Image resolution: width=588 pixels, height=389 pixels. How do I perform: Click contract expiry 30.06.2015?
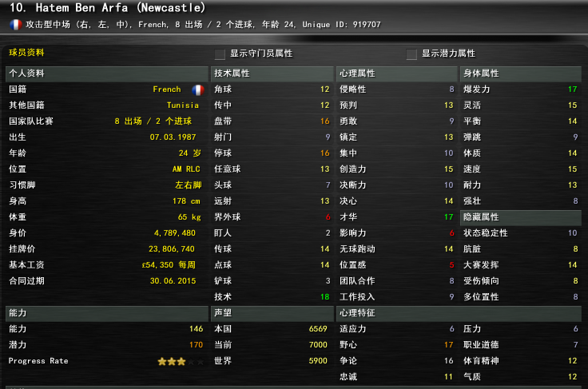pyautogui.click(x=173, y=281)
